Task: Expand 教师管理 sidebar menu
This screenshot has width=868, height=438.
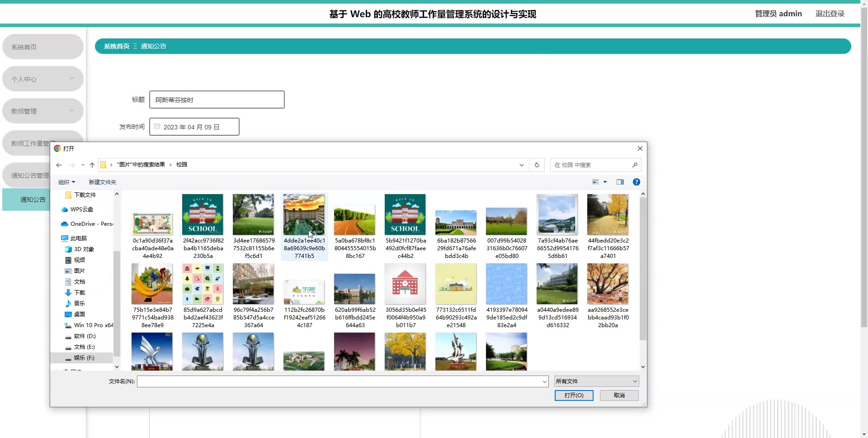Action: click(43, 111)
